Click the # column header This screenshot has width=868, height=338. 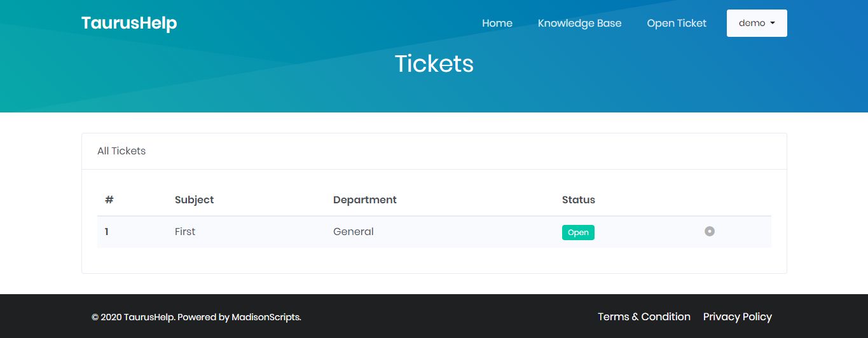(109, 199)
